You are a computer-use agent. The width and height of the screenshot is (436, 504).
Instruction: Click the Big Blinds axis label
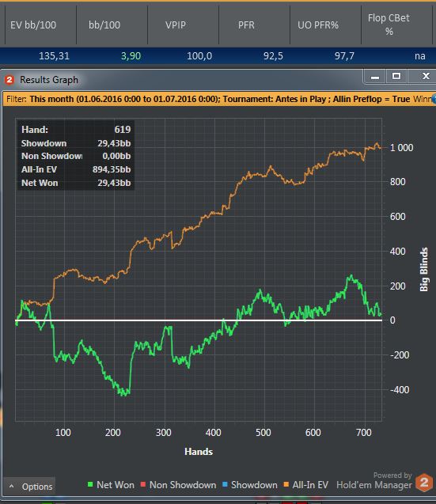(x=424, y=269)
